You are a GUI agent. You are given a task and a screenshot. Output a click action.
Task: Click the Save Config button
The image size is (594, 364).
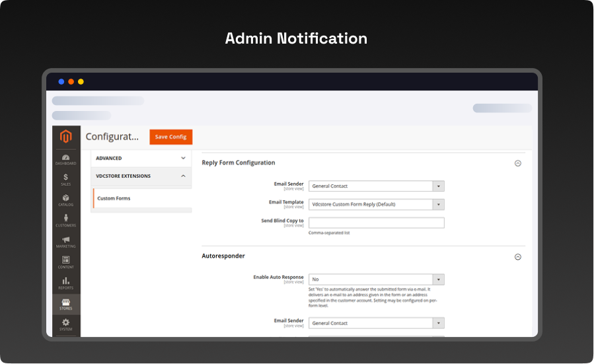point(170,137)
